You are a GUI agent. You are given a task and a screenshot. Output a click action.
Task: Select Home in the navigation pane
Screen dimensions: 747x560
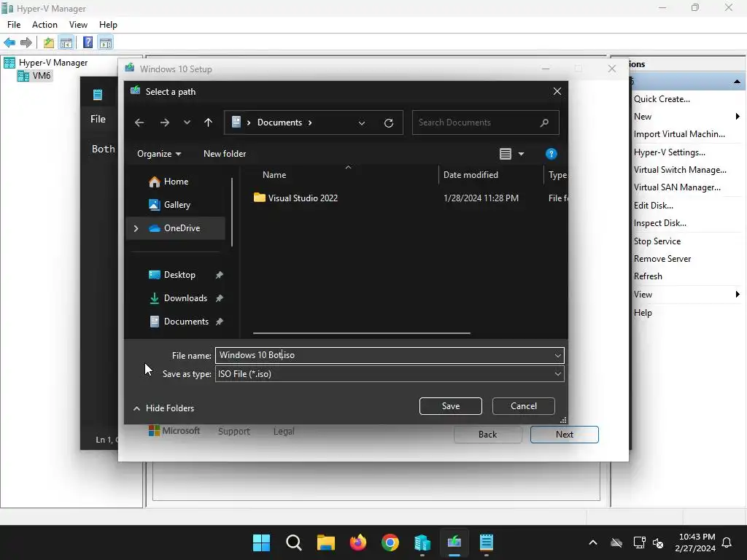pyautogui.click(x=177, y=182)
